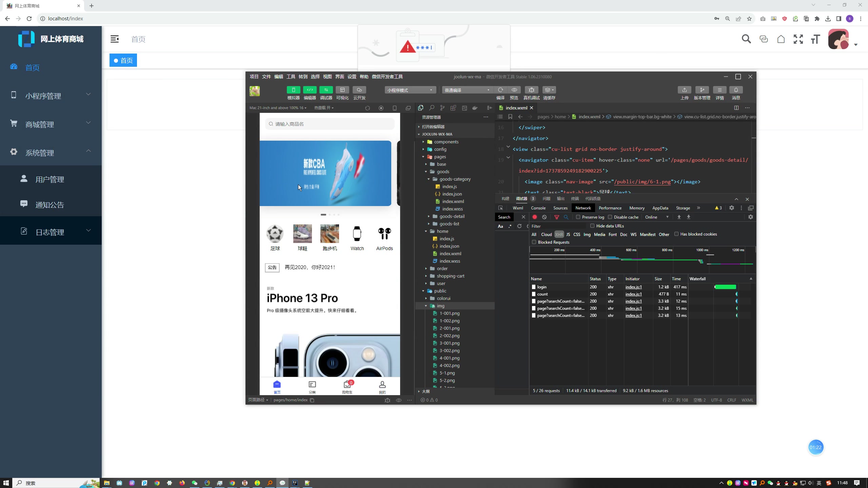Toggle fullscreen icon in web admin header
The image size is (868, 488).
(x=798, y=39)
